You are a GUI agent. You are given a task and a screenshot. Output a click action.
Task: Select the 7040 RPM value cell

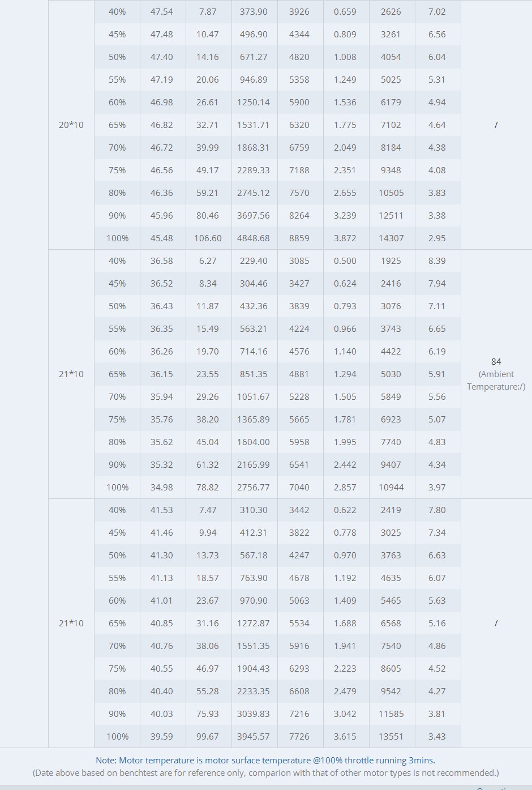coord(299,487)
